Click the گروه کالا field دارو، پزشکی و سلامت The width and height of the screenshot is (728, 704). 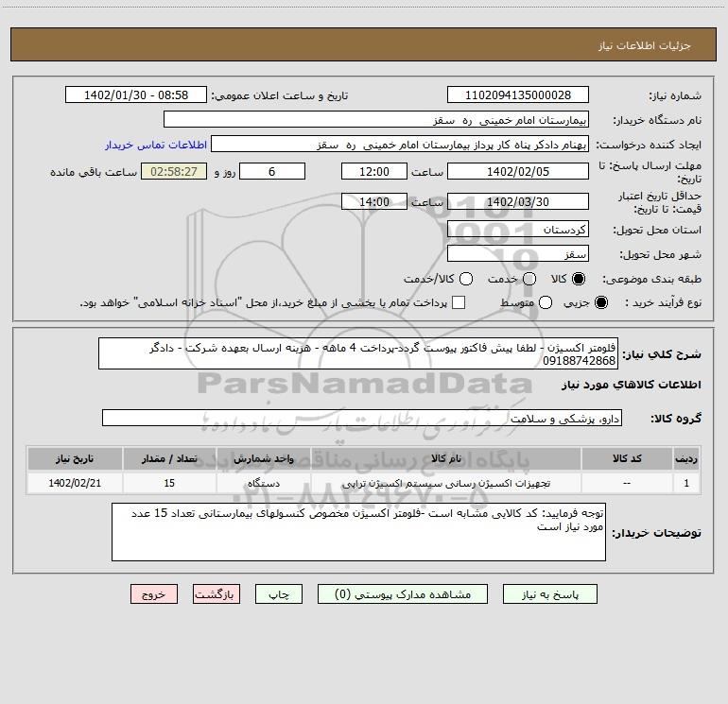[x=362, y=418]
